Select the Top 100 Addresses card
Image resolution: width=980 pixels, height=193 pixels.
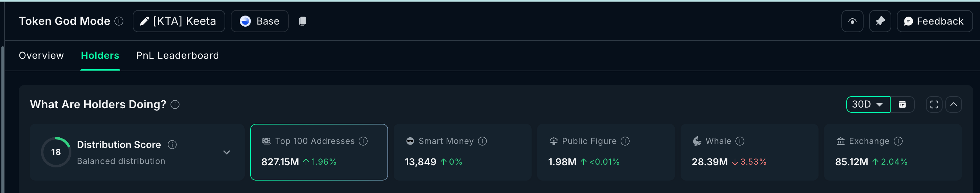pyautogui.click(x=319, y=152)
